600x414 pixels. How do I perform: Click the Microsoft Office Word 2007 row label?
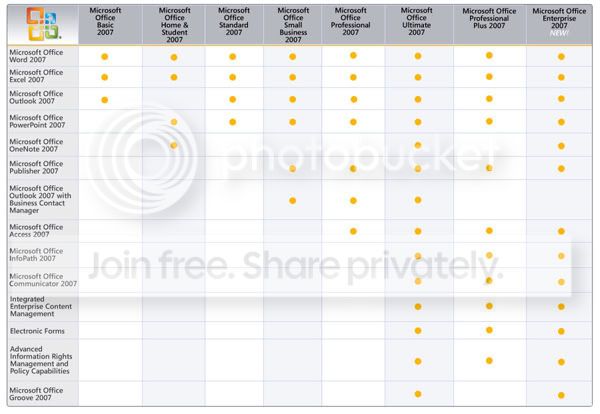pos(36,56)
